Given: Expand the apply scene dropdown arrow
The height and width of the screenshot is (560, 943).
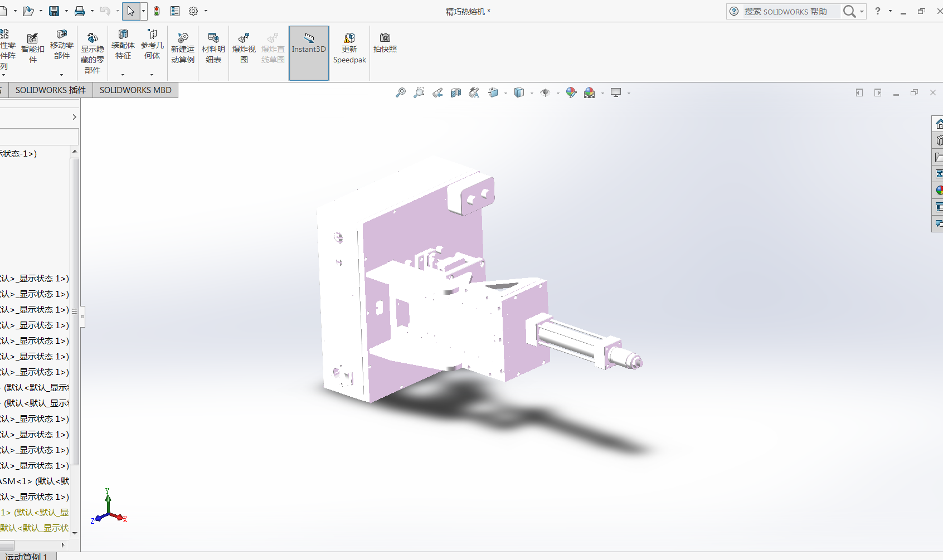Looking at the screenshot, I should pos(602,94).
